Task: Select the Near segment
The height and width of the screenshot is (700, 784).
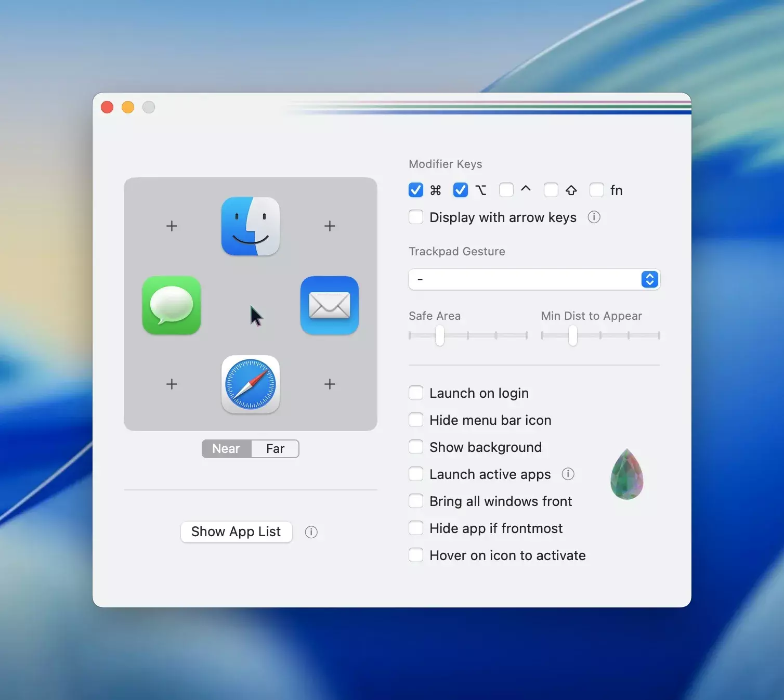Action: coord(226,449)
